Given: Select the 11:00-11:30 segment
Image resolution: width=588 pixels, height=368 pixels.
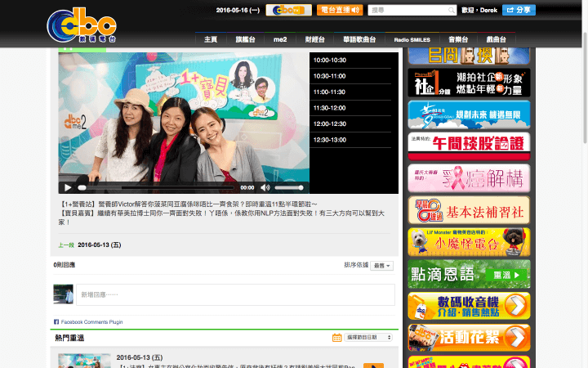Looking at the screenshot, I should click(x=352, y=92).
